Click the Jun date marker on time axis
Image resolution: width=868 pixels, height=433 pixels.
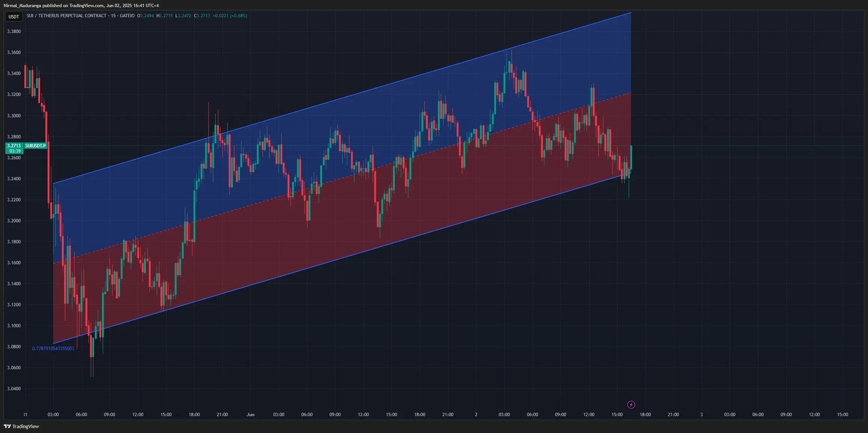[x=250, y=415]
